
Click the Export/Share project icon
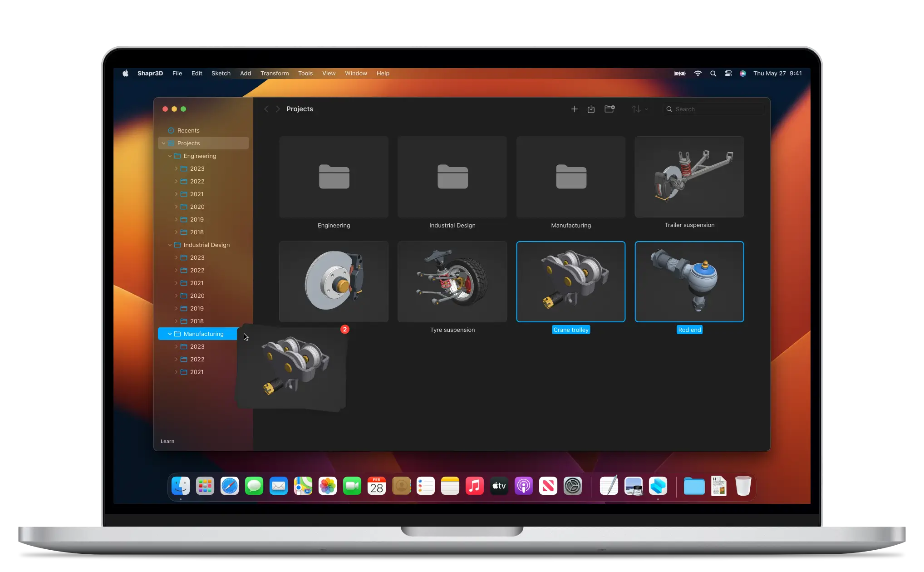point(591,108)
